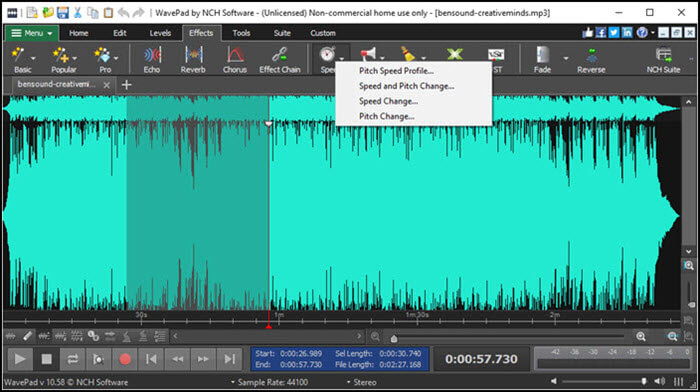
Task: Click the Open folder icon in title bar
Action: tap(48, 13)
